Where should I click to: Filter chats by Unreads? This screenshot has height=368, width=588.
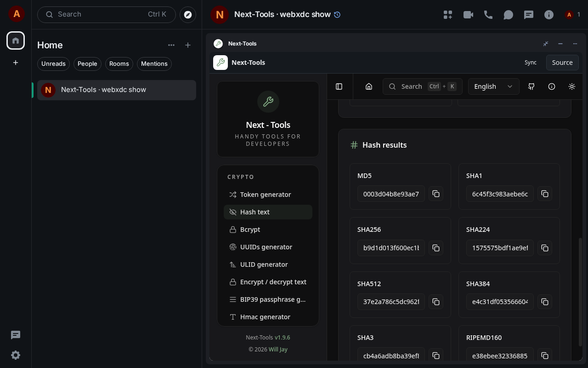53,64
